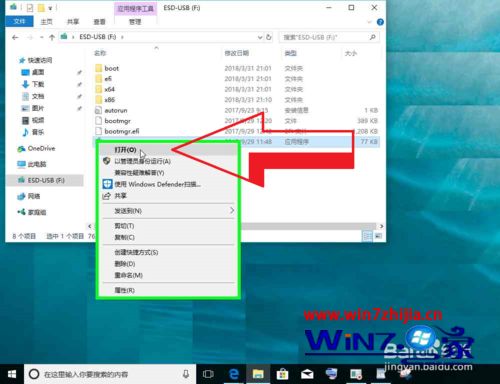Click the refresh icon in address bar
The height and width of the screenshot is (384, 500).
point(269,37)
